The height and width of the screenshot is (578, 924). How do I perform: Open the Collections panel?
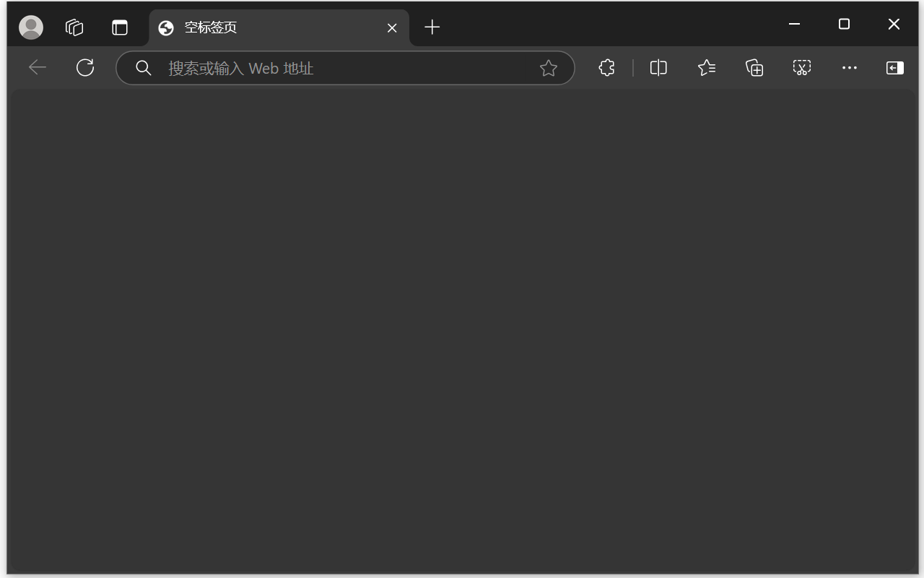click(x=754, y=68)
